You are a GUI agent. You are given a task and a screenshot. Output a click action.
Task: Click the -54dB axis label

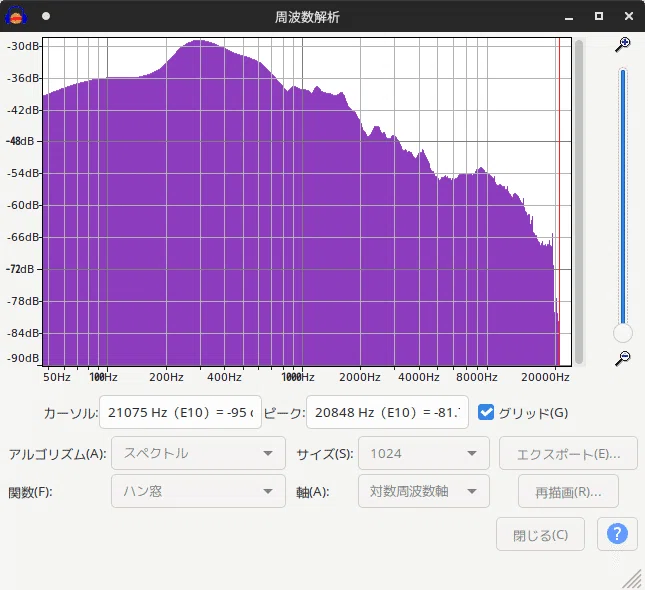pos(23,173)
